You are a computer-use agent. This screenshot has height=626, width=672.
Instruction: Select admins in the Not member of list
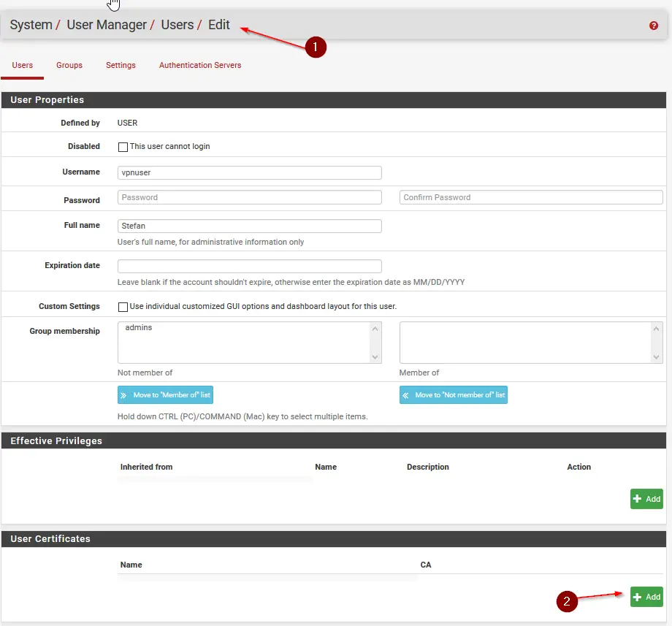tap(139, 327)
